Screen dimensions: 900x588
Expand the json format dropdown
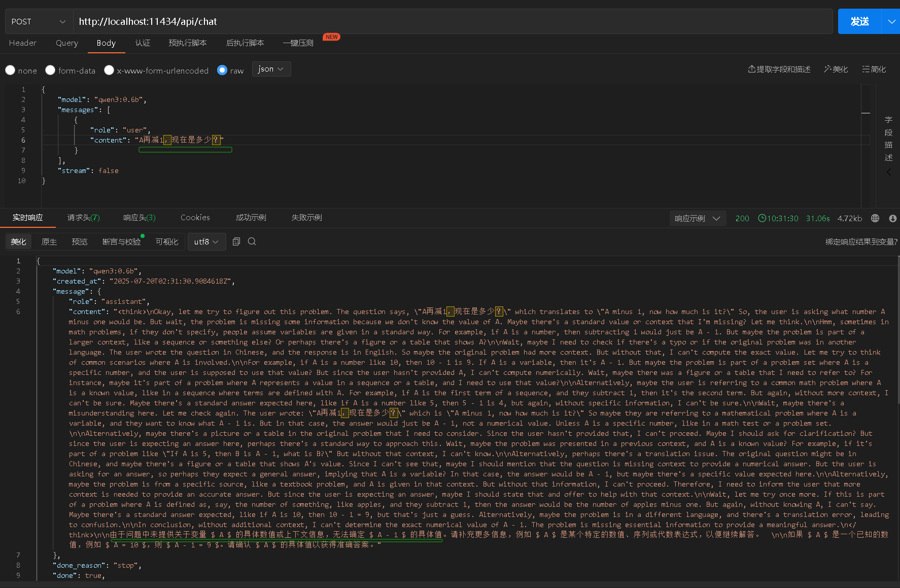click(271, 69)
